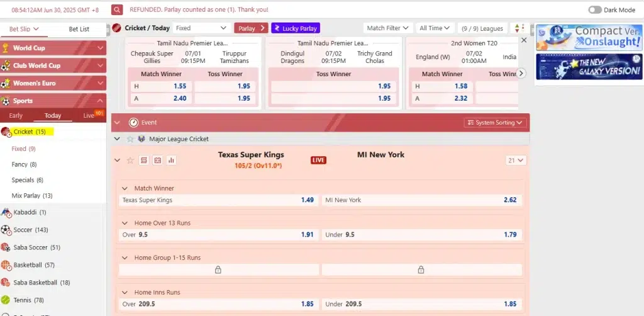The height and width of the screenshot is (316, 644).
Task: Click the Kabaddi sport icon
Action: pos(5,212)
